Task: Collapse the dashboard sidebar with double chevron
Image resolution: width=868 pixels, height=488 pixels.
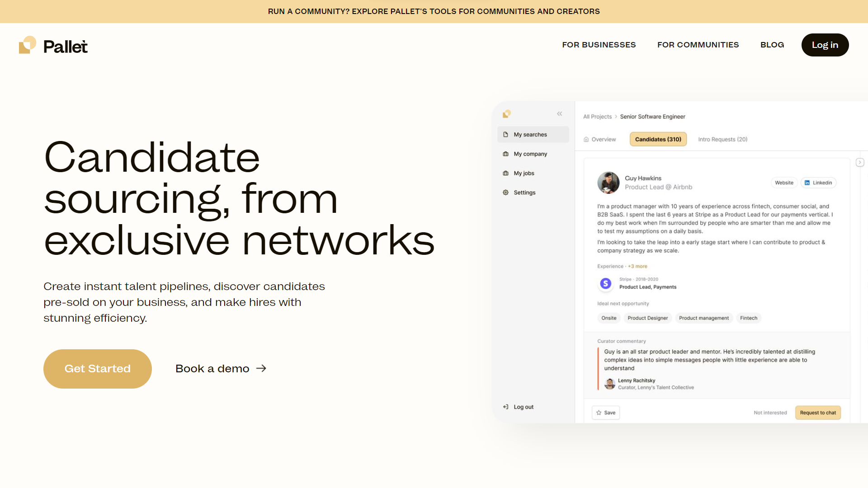Action: point(559,114)
